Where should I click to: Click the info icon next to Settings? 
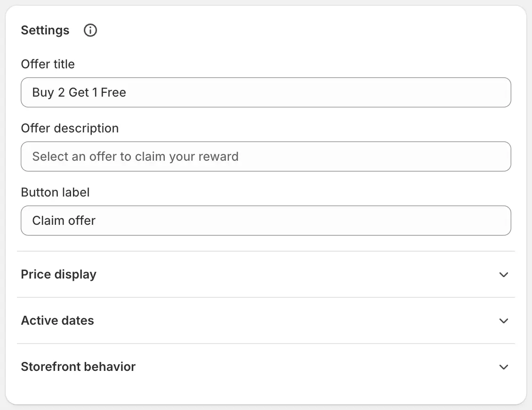(x=90, y=30)
